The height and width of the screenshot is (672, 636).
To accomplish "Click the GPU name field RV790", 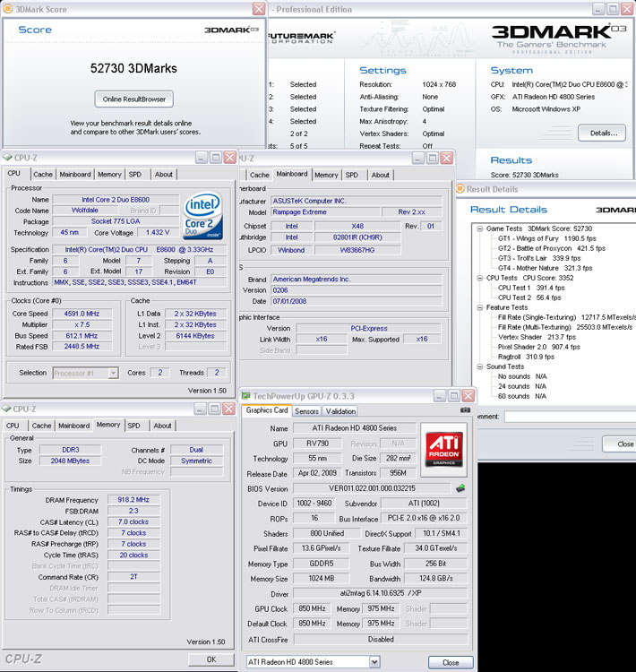I will point(318,444).
